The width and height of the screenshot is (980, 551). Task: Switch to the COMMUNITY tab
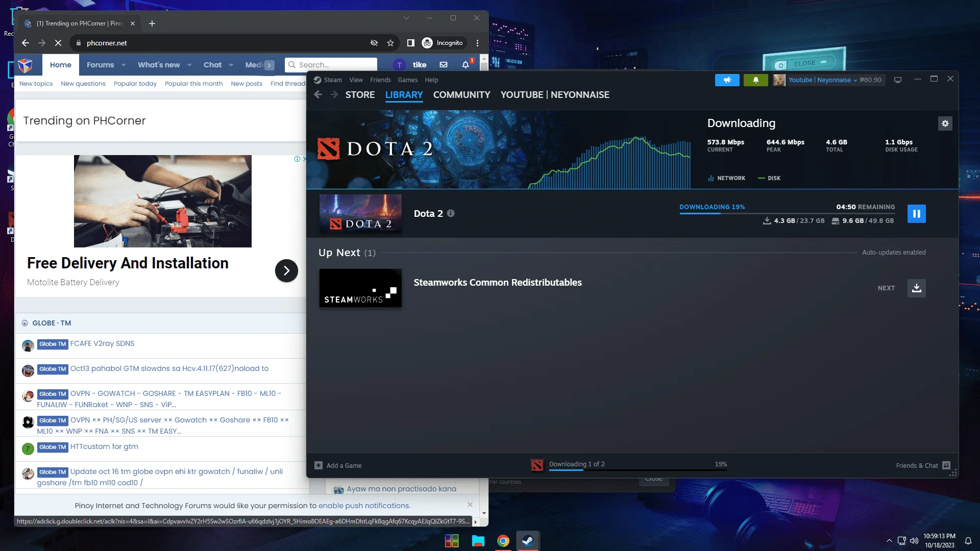461,95
